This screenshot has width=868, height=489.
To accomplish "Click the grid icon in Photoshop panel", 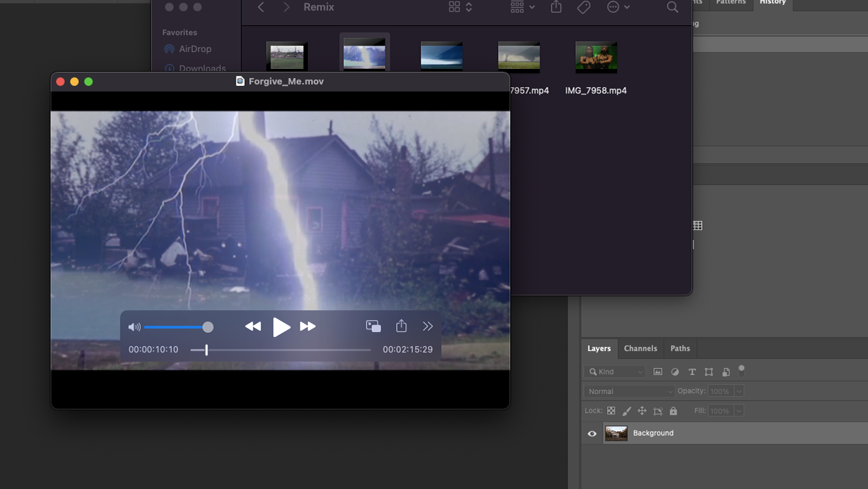I will [x=698, y=226].
